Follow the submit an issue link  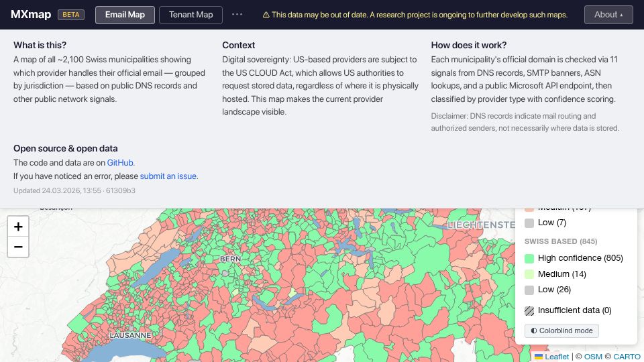click(x=168, y=176)
